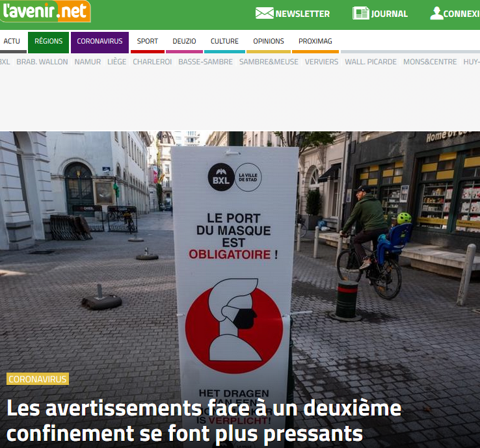Click the PROXIMAG menu item
480x448 pixels.
pos(315,41)
